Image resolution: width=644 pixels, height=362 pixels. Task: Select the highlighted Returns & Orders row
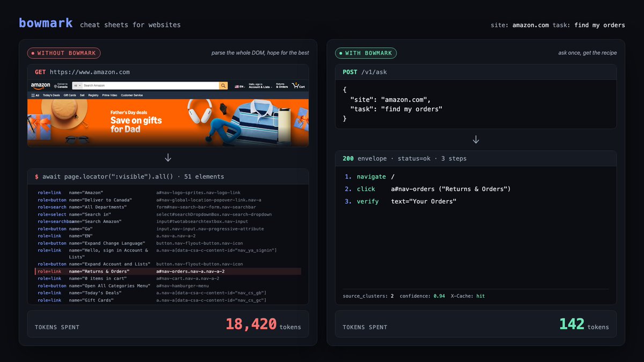coord(168,271)
